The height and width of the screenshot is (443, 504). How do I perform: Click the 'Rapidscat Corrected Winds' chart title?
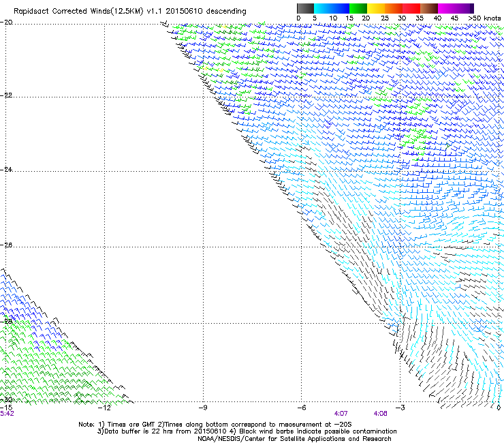[x=130, y=12]
